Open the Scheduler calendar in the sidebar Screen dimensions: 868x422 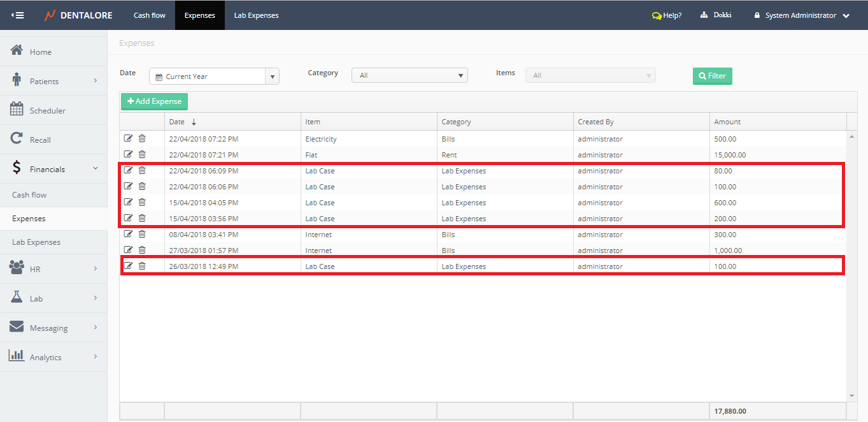pyautogui.click(x=47, y=110)
